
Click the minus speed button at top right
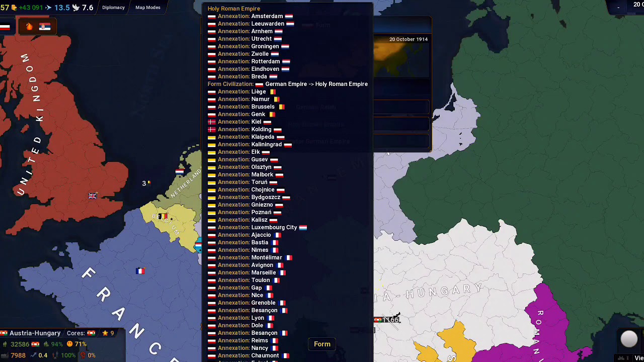(618, 8)
